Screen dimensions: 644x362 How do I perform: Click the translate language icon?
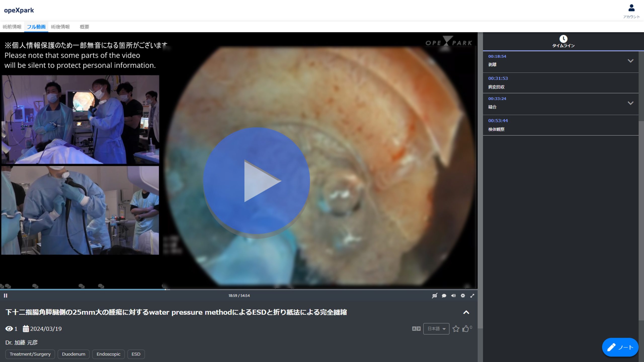click(416, 329)
